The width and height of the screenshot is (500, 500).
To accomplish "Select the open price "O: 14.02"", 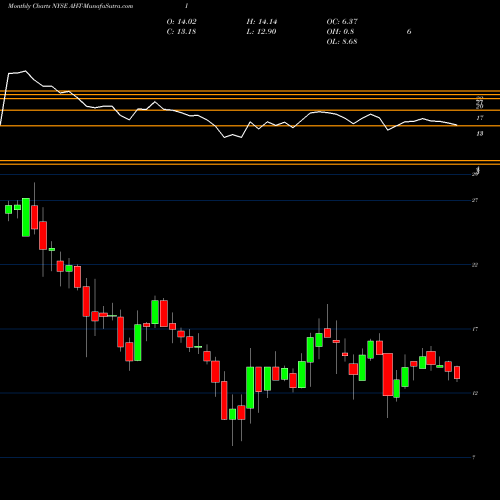I will pyautogui.click(x=181, y=22).
